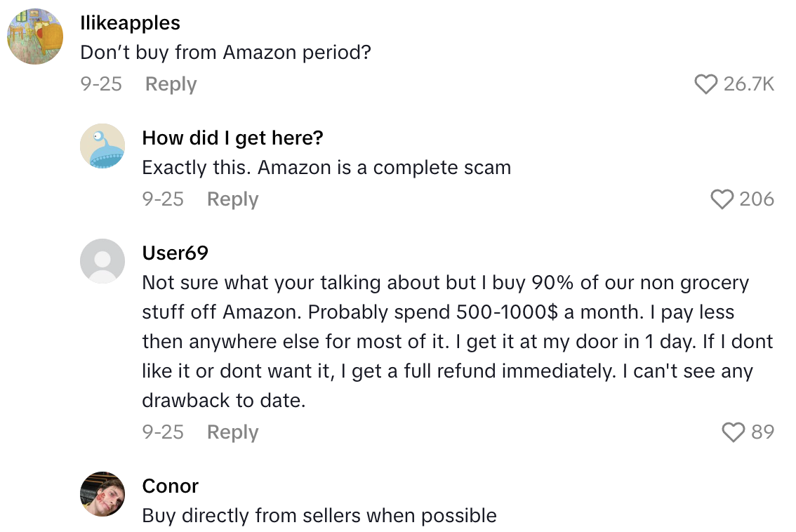Like the 'Amazon is a complete scam' reply
The image size is (796, 532).
point(722,199)
